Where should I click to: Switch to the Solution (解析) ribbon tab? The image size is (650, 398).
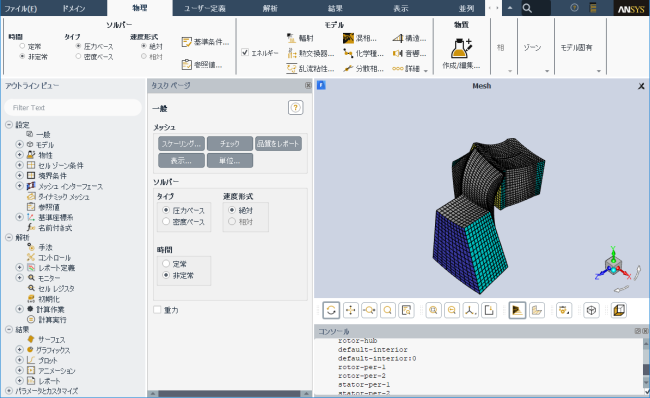270,8
